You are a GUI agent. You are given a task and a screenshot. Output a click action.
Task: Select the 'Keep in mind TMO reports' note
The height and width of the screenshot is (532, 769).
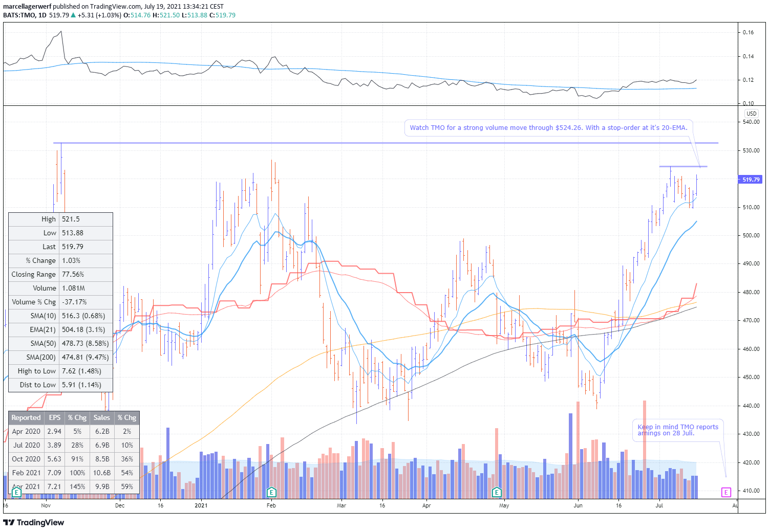point(678,430)
